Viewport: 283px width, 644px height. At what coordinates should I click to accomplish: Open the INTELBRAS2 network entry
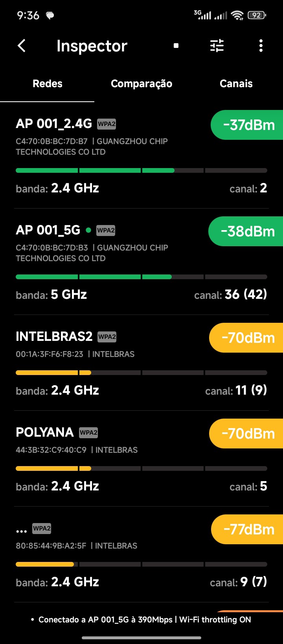pos(54,337)
